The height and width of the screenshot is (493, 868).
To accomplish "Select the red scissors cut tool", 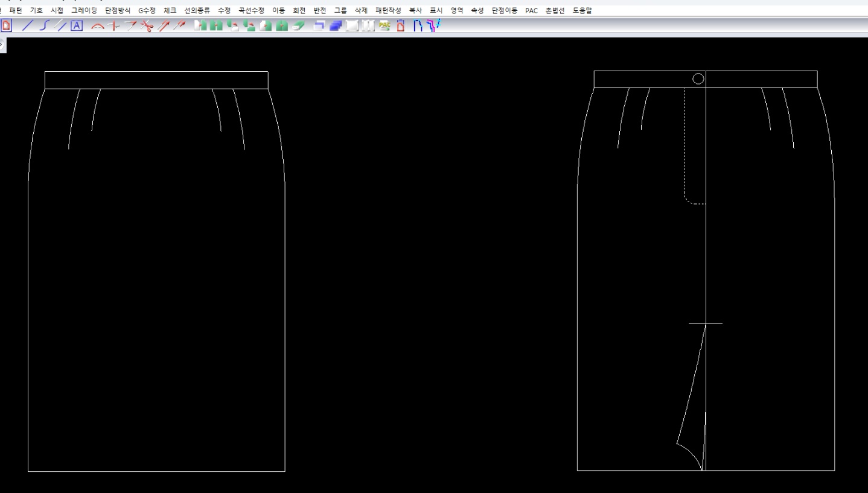I will (x=147, y=25).
